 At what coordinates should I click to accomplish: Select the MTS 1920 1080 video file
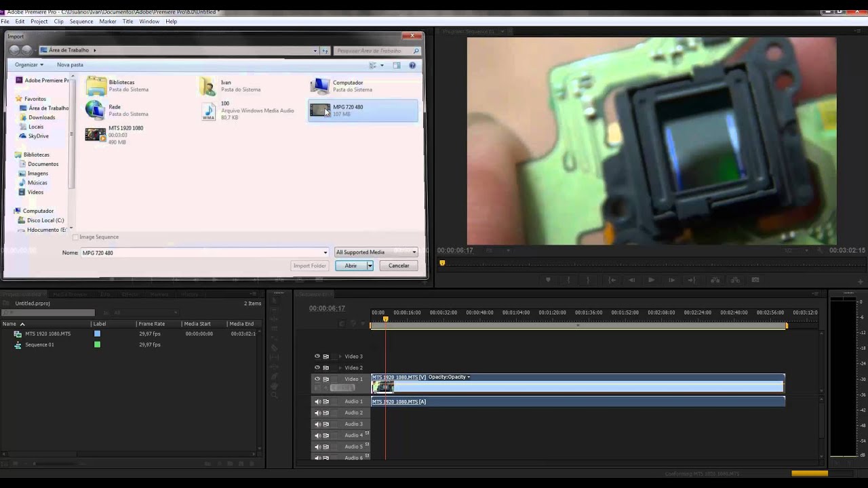pyautogui.click(x=96, y=135)
